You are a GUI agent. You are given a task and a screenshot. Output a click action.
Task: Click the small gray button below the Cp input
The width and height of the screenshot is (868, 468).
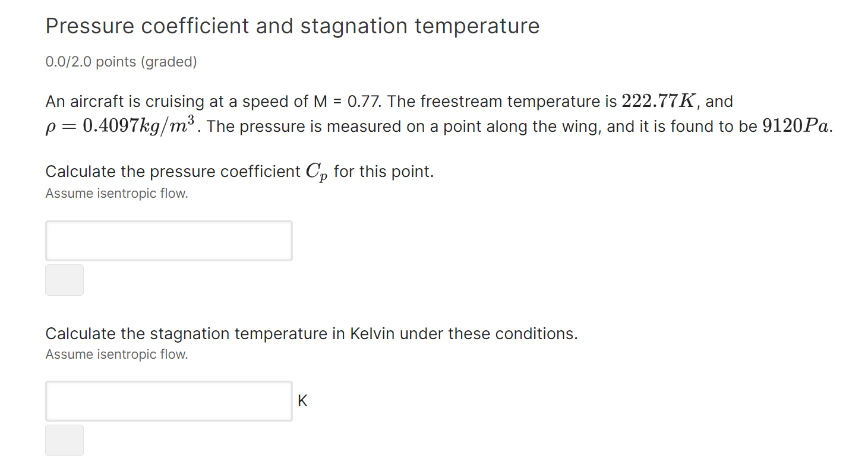pos(64,280)
